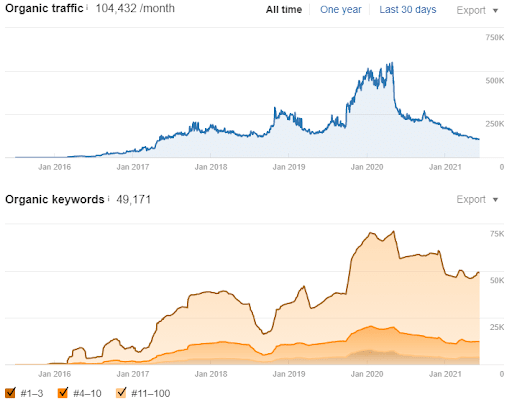This screenshot has height=399, width=512.
Task: Click info icon beside Organic keywords title
Action: click(x=108, y=199)
